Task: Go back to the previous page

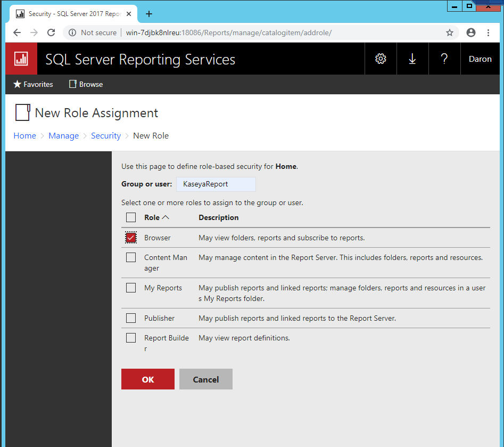Action: pyautogui.click(x=17, y=32)
